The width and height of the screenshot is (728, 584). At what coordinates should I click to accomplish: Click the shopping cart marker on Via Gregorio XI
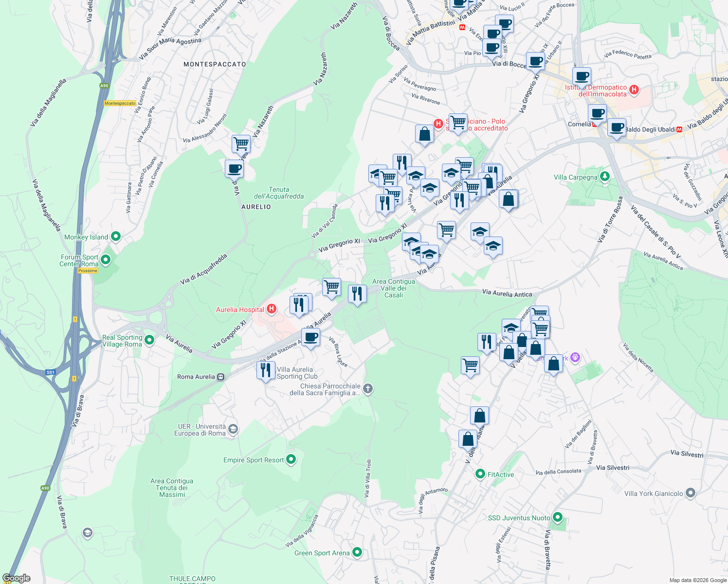click(446, 230)
